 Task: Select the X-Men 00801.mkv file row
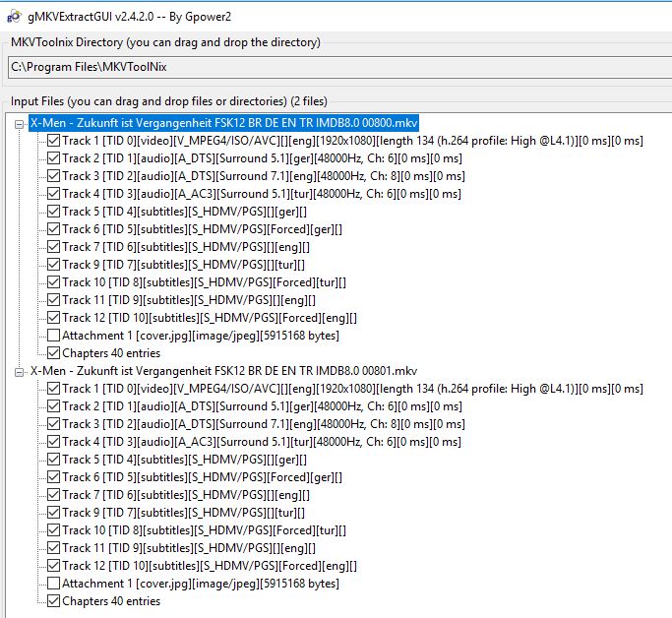pos(223,371)
